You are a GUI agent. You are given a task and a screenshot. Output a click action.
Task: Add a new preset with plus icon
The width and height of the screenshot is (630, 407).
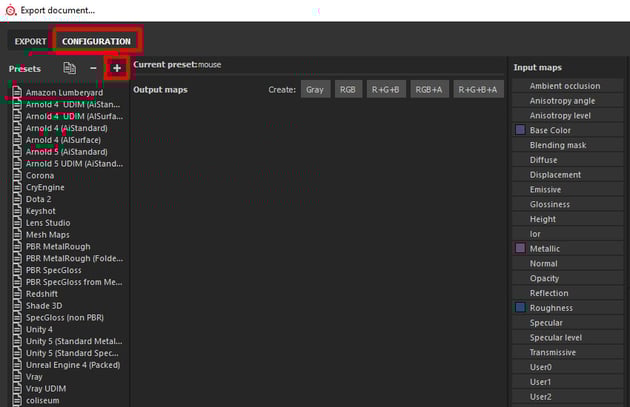[x=117, y=68]
